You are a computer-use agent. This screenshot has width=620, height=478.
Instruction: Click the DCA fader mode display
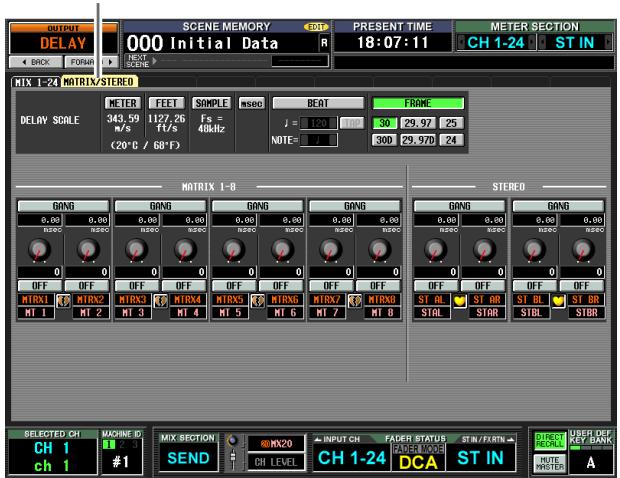[418, 463]
